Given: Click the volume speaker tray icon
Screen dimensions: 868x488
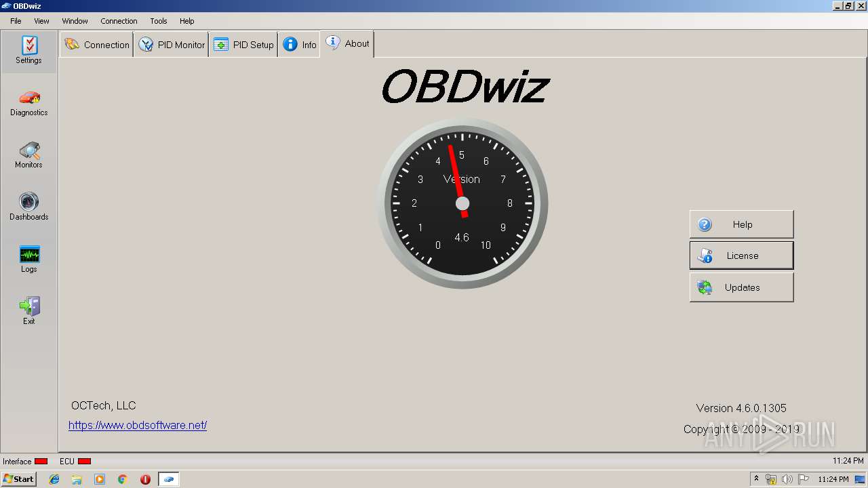Looking at the screenshot, I should 787,479.
